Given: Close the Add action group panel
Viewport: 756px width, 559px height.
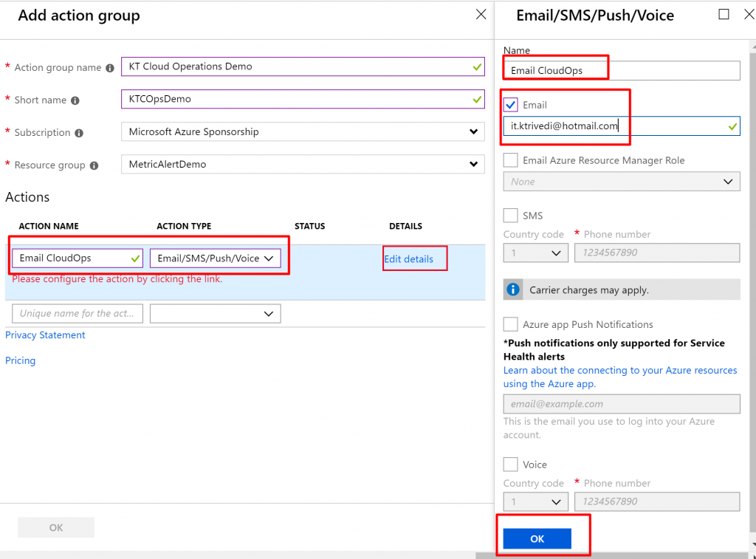Looking at the screenshot, I should click(481, 14).
